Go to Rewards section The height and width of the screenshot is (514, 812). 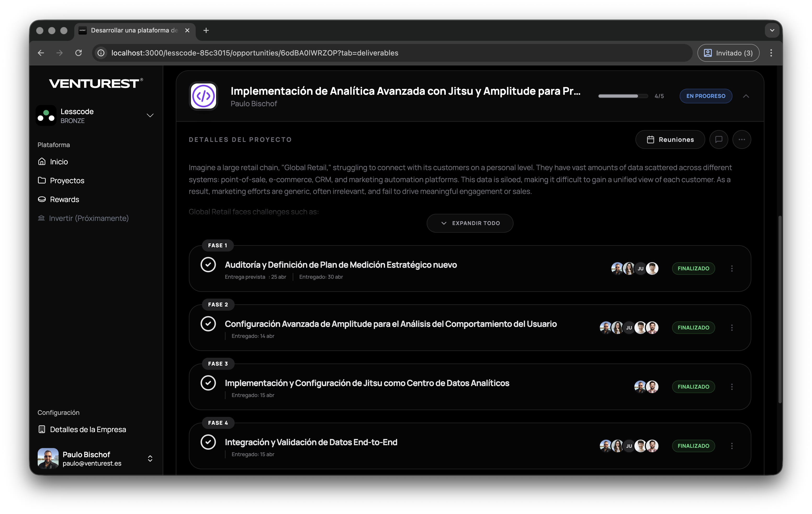(x=64, y=199)
